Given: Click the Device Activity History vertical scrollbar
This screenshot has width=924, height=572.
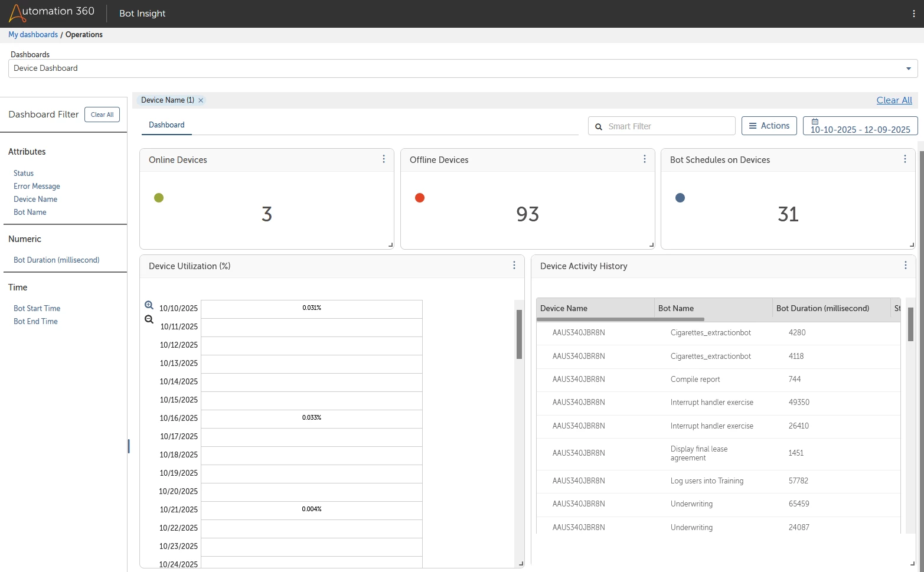Looking at the screenshot, I should (910, 324).
